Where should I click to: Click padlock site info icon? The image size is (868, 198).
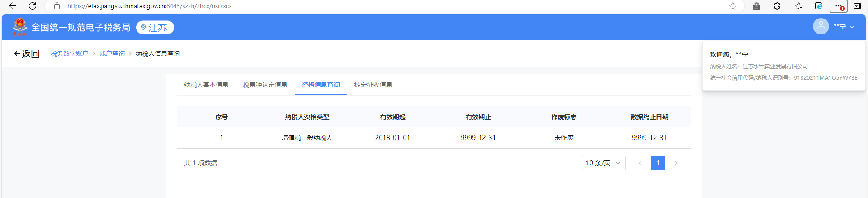click(57, 6)
